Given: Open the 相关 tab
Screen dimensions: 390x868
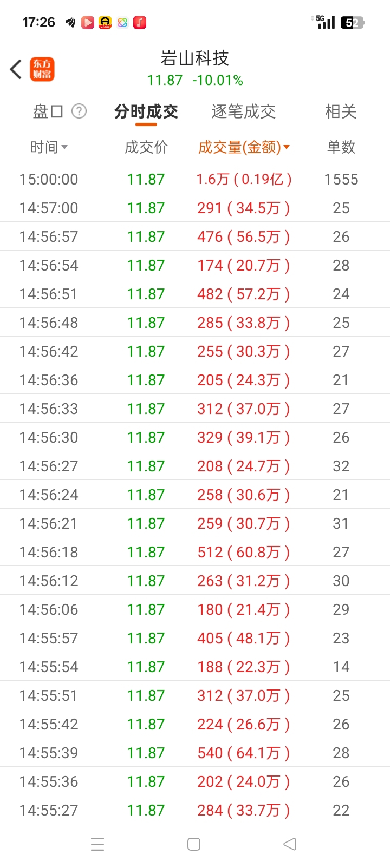Looking at the screenshot, I should pyautogui.click(x=341, y=111).
